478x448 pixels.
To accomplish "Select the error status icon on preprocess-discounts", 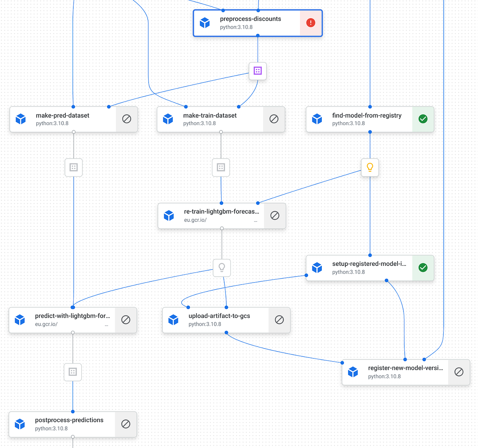I will [310, 23].
